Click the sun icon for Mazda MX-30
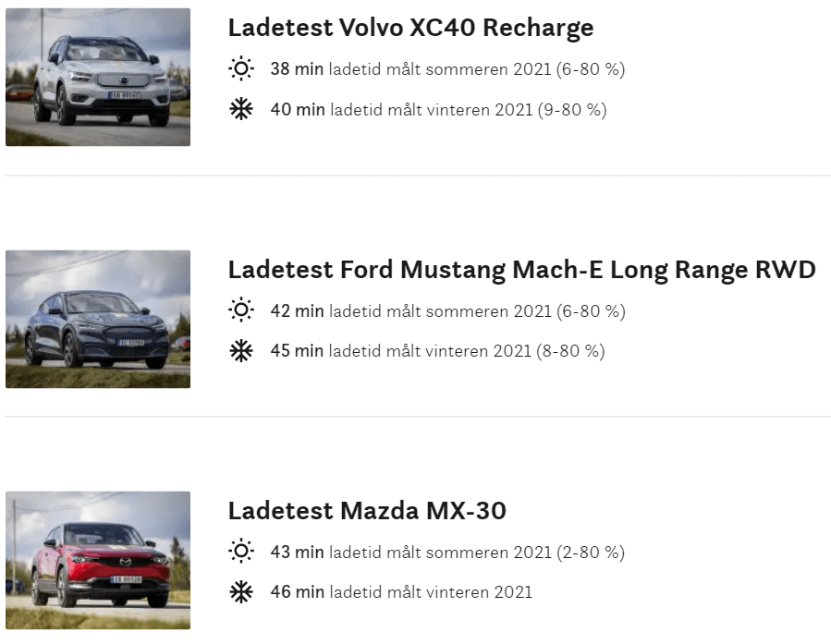 point(240,553)
